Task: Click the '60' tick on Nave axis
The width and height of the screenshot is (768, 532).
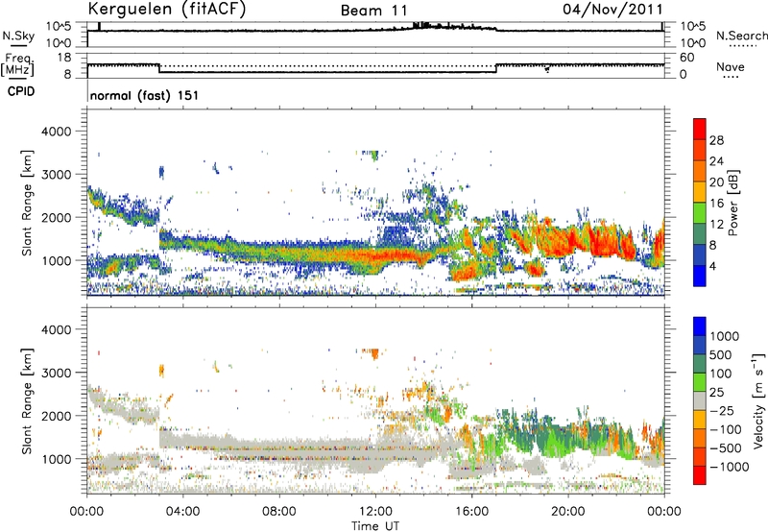Action: coord(686,58)
